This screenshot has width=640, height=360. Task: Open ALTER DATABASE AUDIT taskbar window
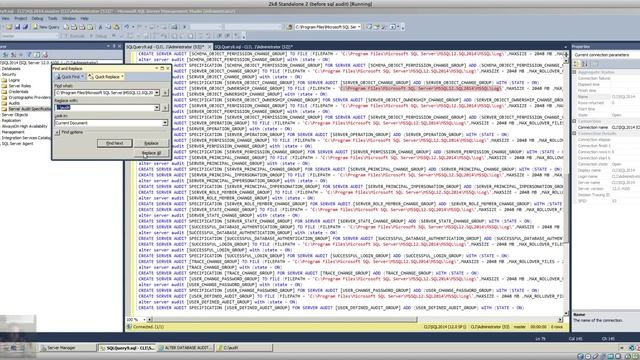186,348
